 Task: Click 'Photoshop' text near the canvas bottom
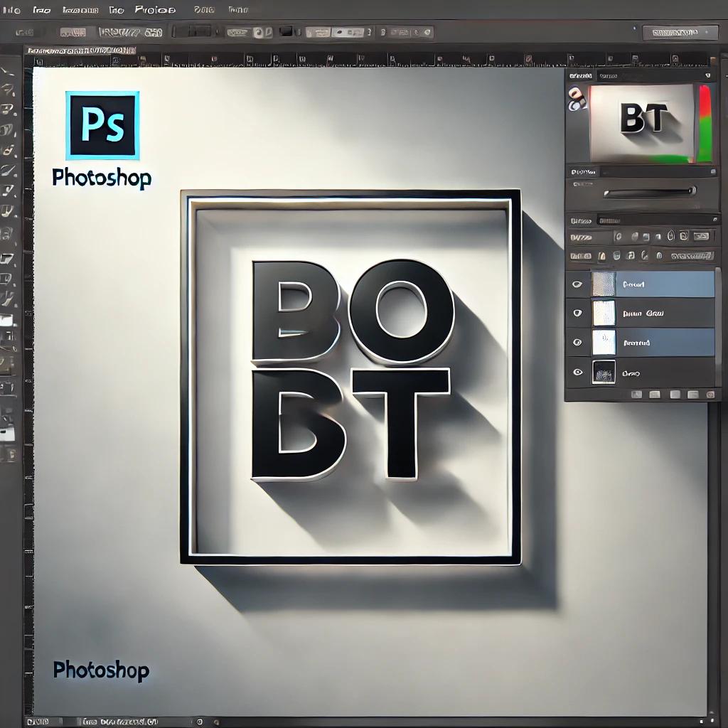pyautogui.click(x=101, y=671)
